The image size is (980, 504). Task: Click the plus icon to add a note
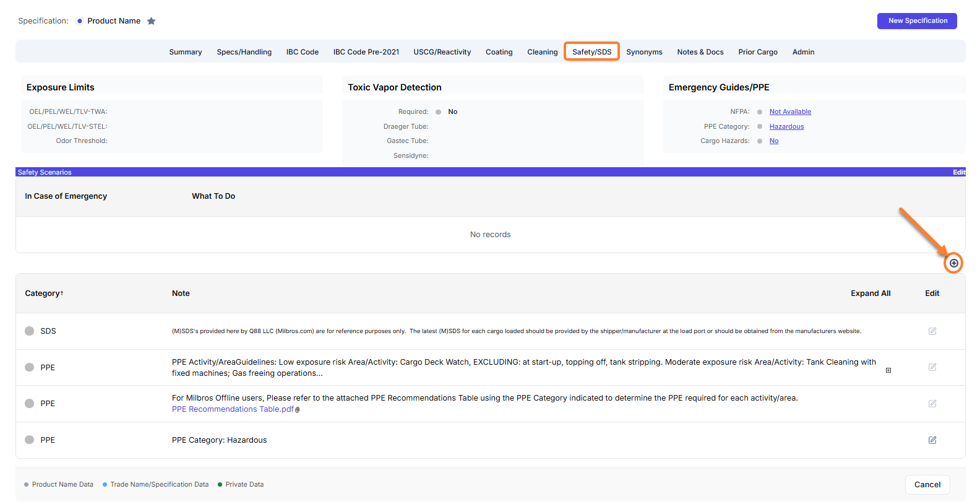click(953, 263)
